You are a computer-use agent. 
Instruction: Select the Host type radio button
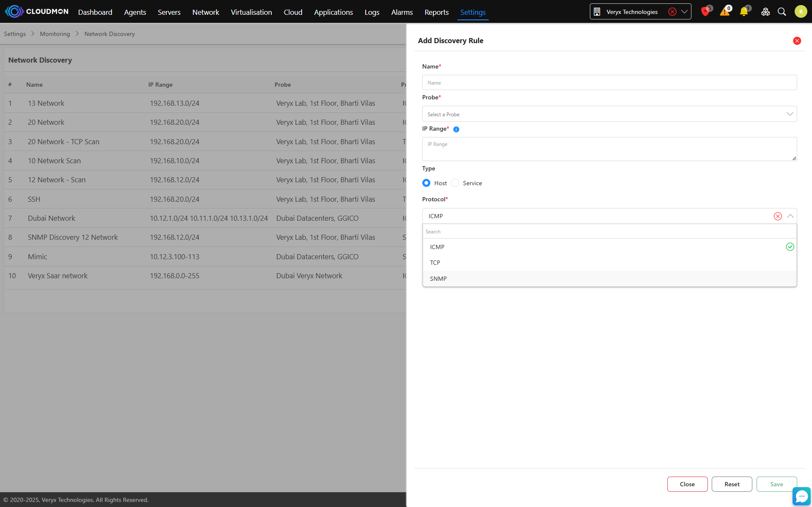pos(427,183)
